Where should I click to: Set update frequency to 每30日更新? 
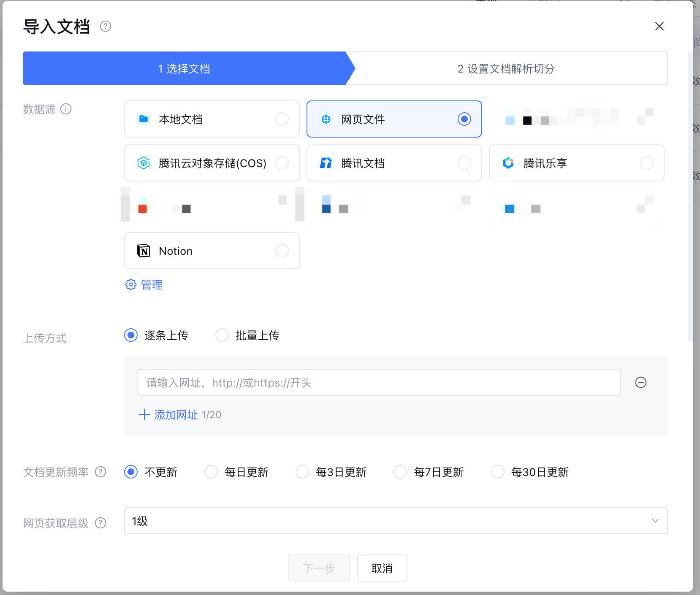point(498,472)
